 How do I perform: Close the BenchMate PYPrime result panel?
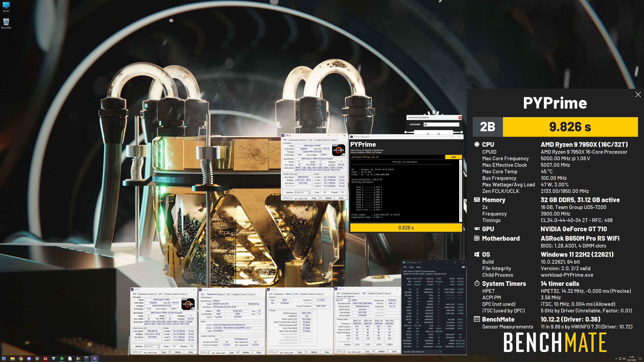click(x=638, y=94)
